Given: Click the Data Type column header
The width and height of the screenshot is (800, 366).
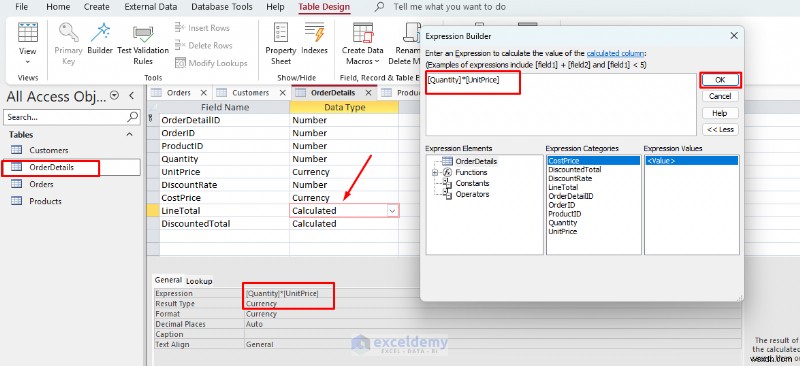Looking at the screenshot, I should 344,107.
